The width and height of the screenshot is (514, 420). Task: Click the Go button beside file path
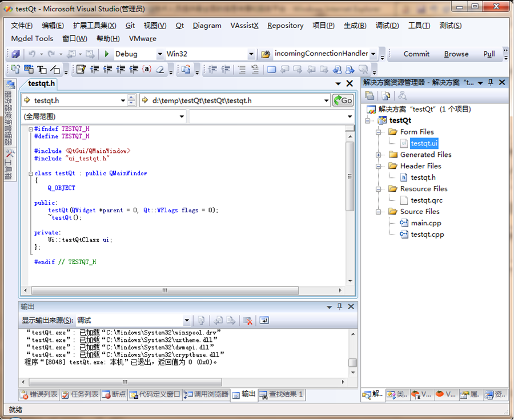(343, 100)
